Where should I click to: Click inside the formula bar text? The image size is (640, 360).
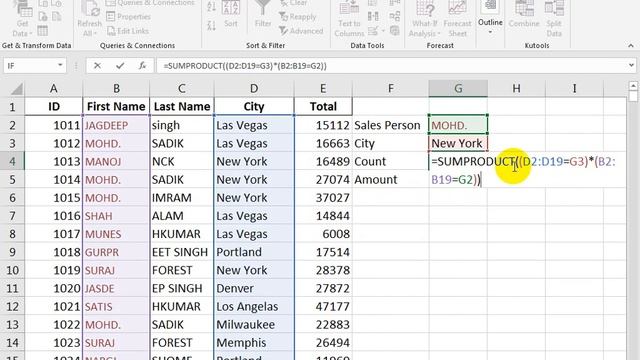[245, 66]
